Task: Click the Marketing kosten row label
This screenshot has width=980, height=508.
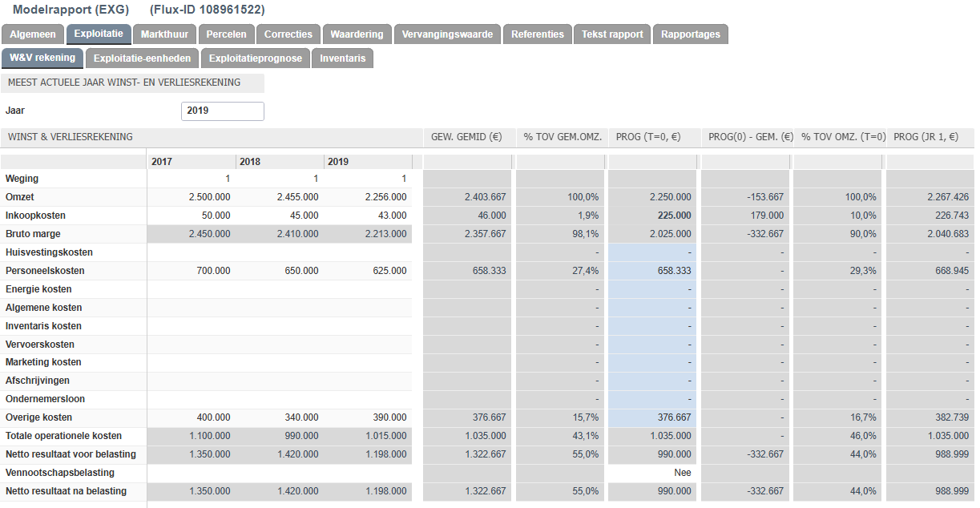Action: tap(44, 362)
